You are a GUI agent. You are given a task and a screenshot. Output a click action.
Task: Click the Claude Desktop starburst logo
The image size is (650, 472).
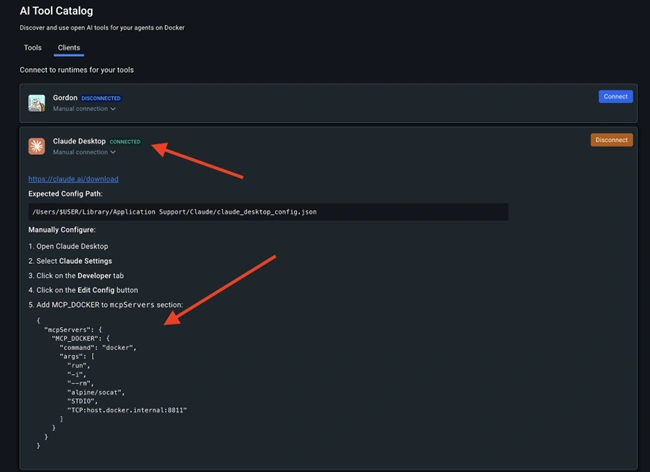point(36,146)
